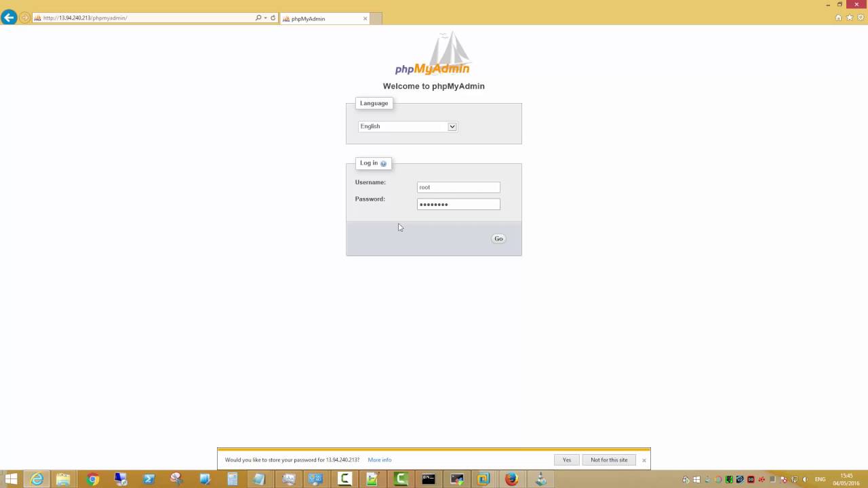Launch Firefox from the taskbar

tap(511, 479)
